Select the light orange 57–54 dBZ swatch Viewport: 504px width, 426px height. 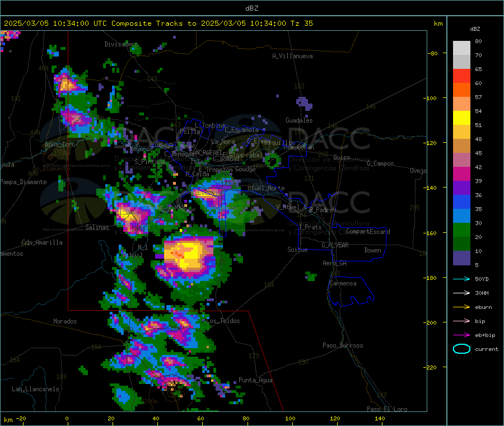point(461,104)
